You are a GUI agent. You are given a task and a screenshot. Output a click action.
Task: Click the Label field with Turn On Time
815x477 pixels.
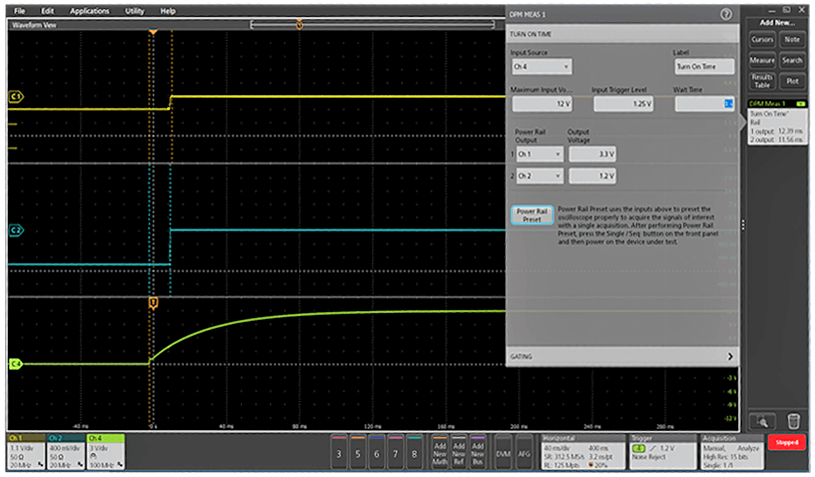704,67
